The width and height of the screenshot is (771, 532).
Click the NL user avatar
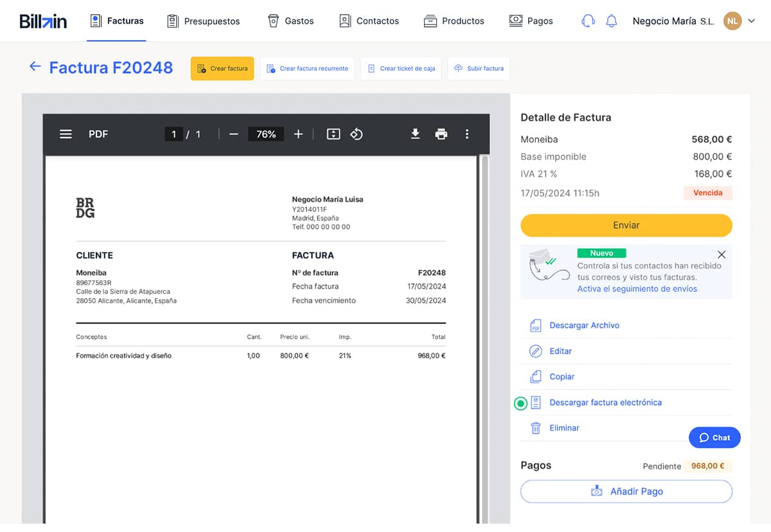click(x=732, y=21)
